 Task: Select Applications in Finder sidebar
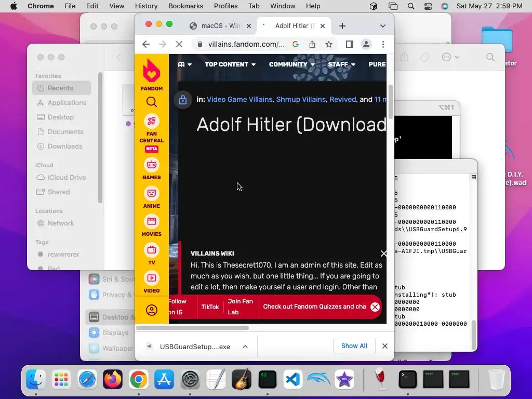point(62,102)
